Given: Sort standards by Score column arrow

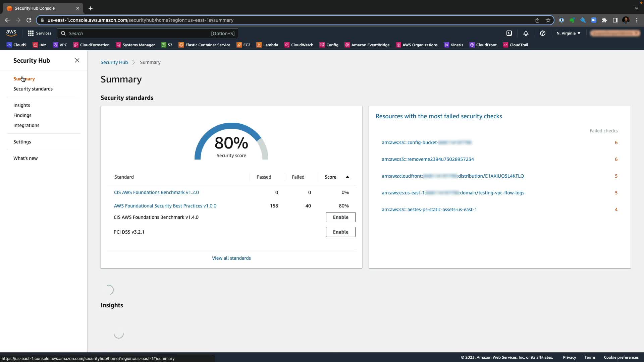Looking at the screenshot, I should pyautogui.click(x=347, y=177).
